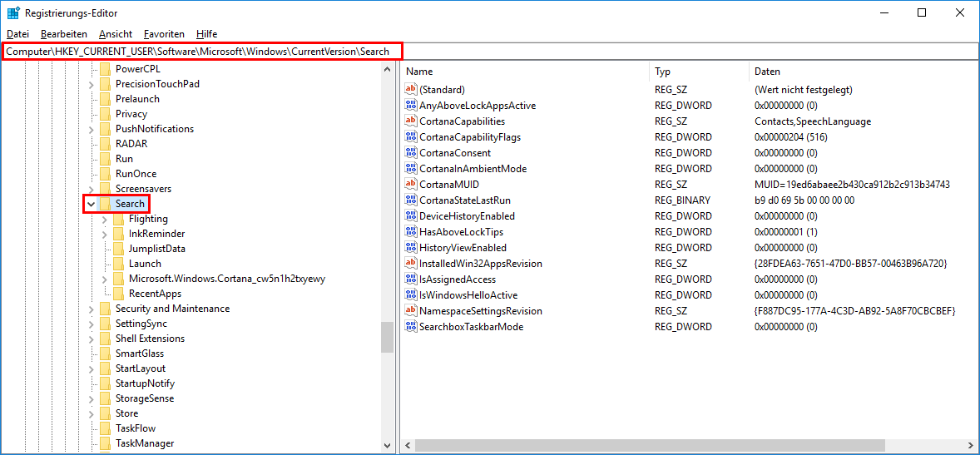Select the TaskFlow key label
980x455 pixels.
pos(136,428)
